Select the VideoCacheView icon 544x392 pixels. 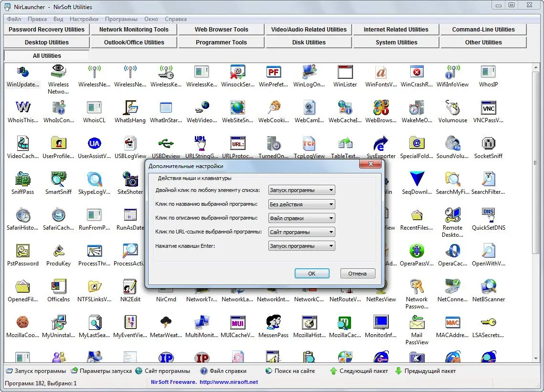click(x=23, y=144)
